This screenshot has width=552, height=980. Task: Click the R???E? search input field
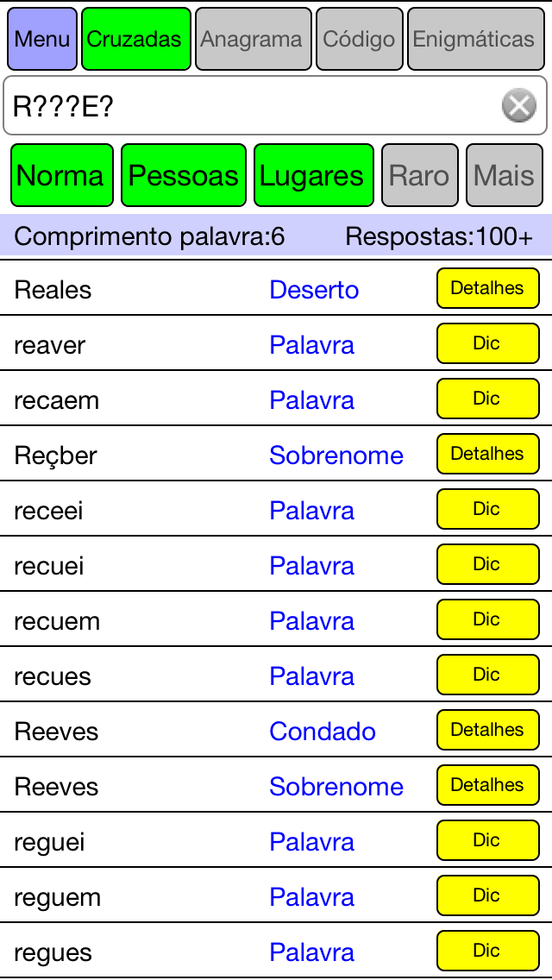coord(276,105)
